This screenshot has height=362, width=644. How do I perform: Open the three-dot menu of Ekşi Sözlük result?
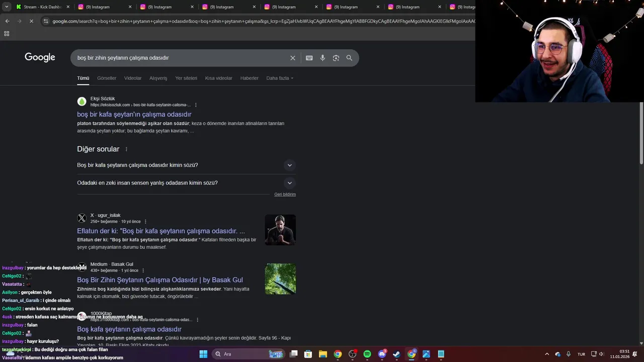tap(196, 105)
